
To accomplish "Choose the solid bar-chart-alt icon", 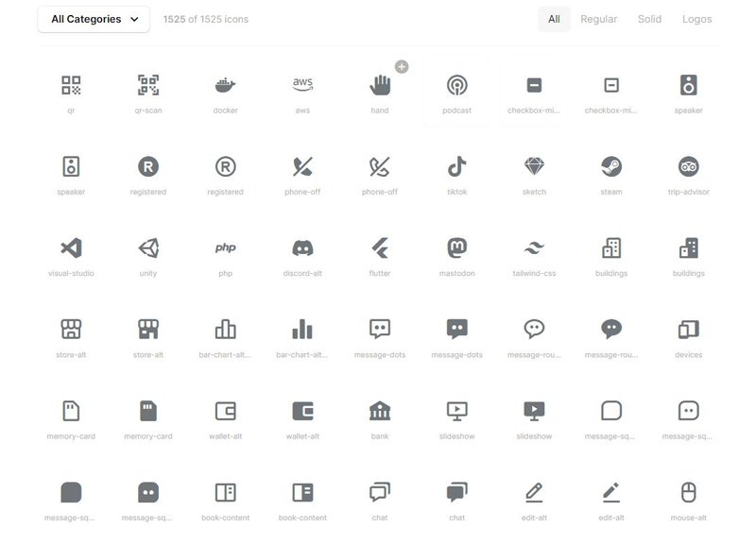I will coord(302,330).
